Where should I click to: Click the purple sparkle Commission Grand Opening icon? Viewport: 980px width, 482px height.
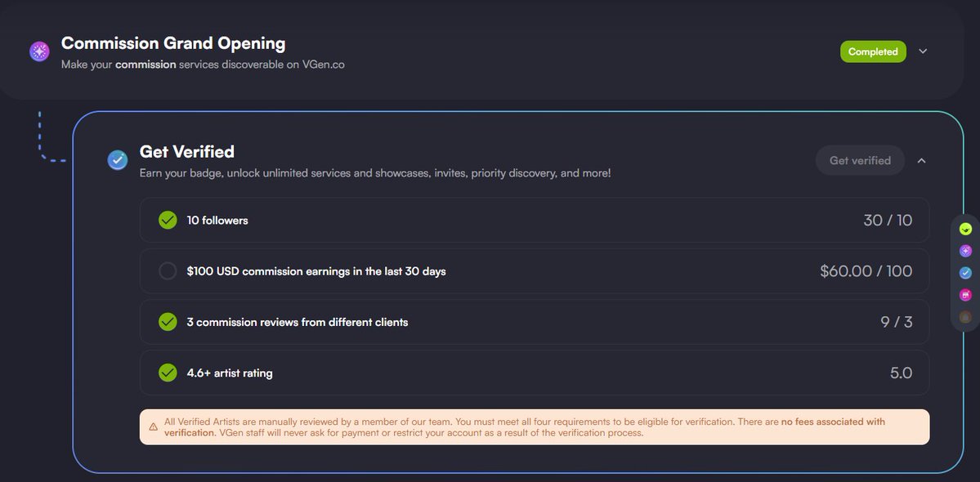pos(39,51)
